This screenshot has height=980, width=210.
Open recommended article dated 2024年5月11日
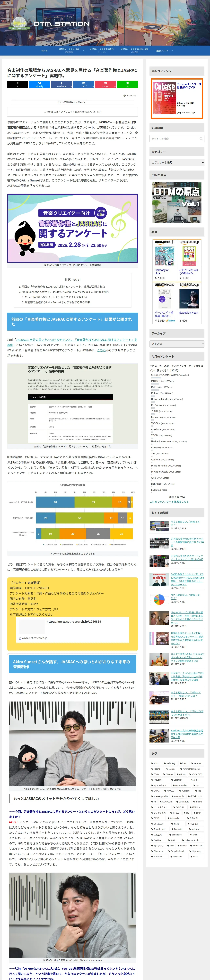click(x=177, y=525)
